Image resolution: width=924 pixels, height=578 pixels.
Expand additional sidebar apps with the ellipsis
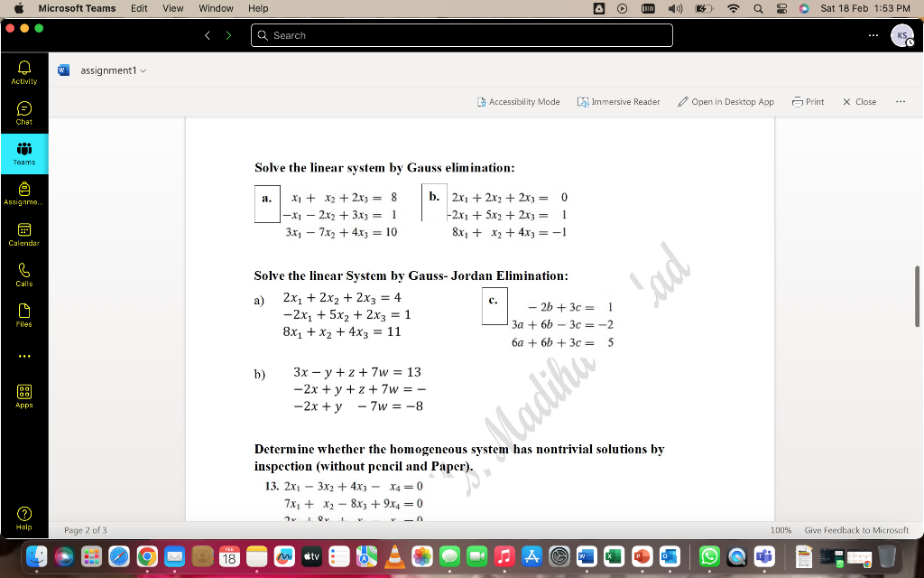[x=24, y=355]
